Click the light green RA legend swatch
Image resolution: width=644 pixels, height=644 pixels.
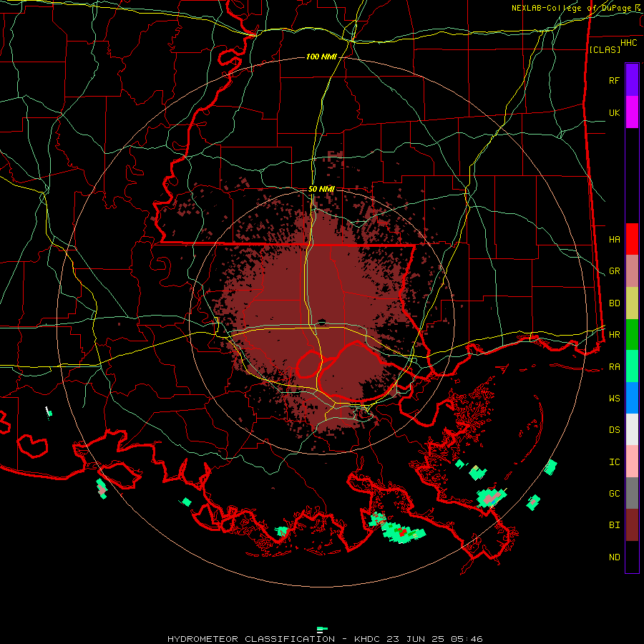pos(632,366)
